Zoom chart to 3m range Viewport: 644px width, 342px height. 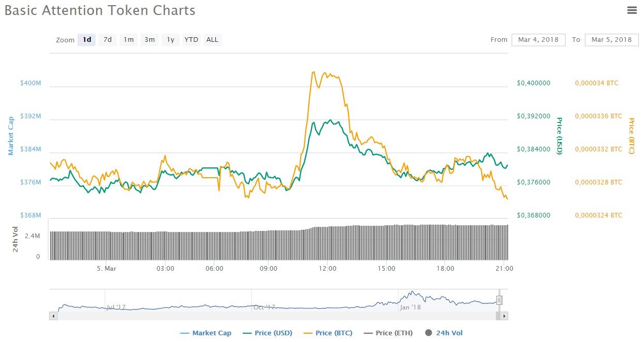[150, 40]
